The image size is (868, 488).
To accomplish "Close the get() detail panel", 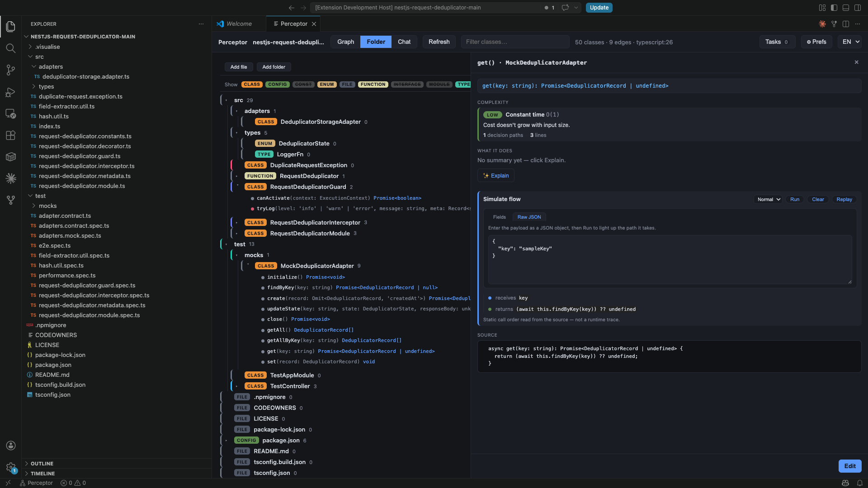I will [x=856, y=62].
